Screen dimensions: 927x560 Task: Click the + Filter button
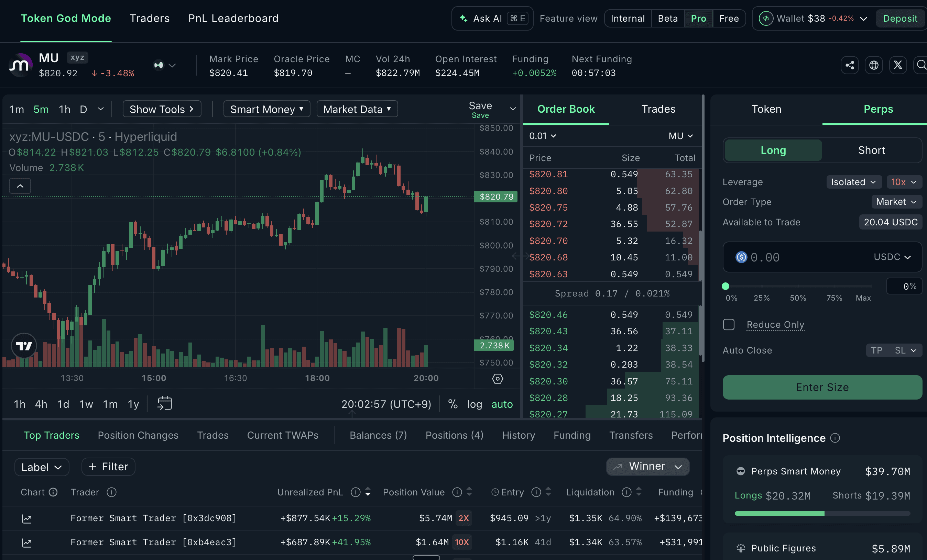[108, 467]
